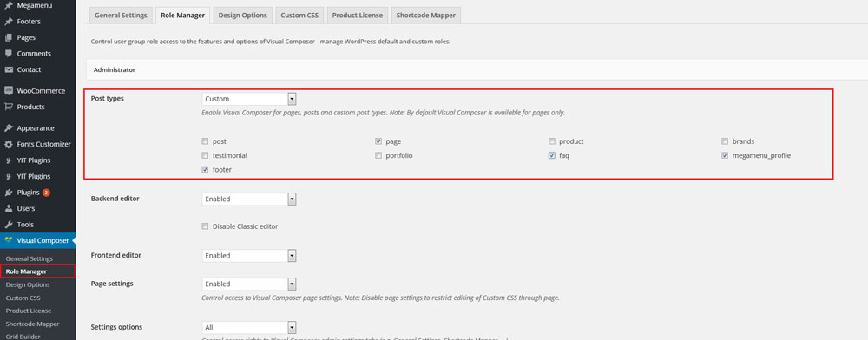Screen dimensions: 868x340
Task: Open Design Options submenu link
Action: tap(28, 284)
